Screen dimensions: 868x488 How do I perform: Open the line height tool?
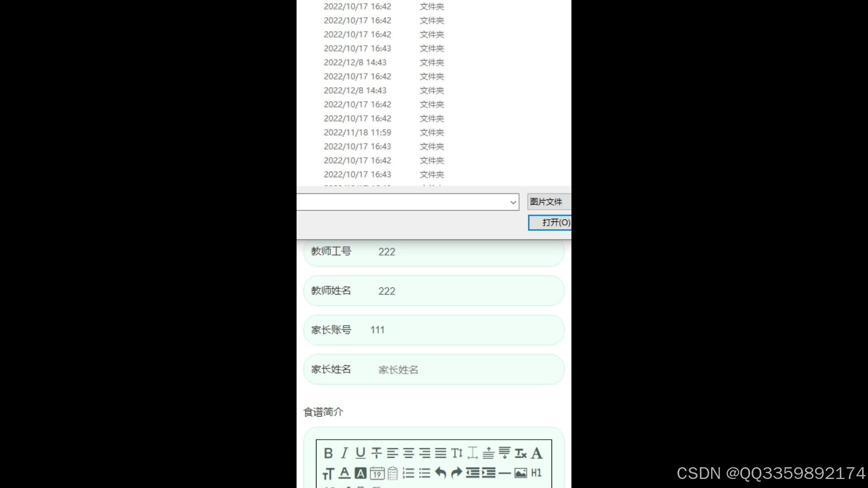tap(457, 453)
